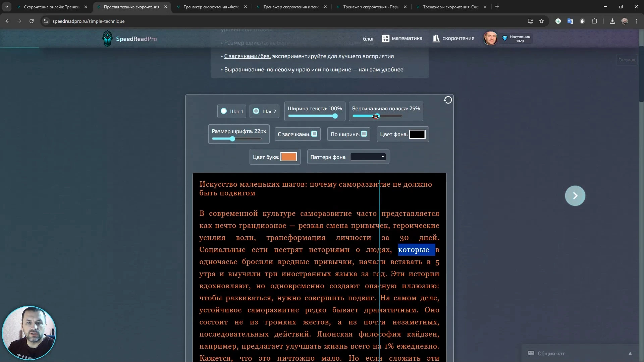Click the Сегодня button at right

pos(627,60)
